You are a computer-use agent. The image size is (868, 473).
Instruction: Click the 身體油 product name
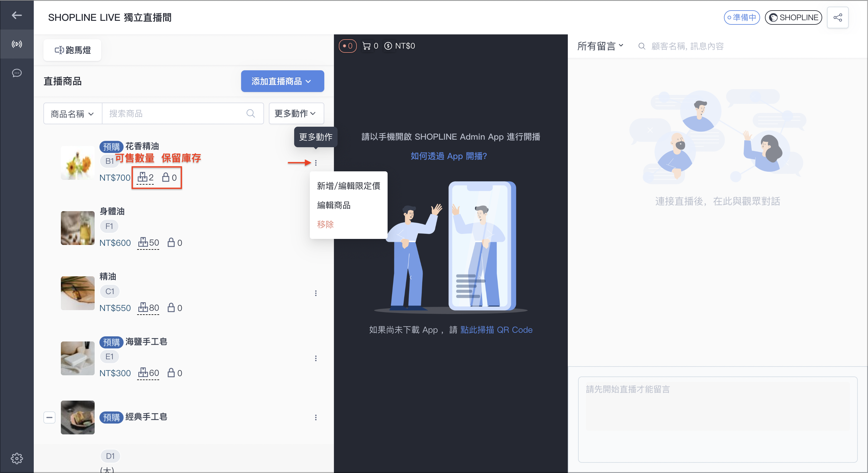(112, 211)
